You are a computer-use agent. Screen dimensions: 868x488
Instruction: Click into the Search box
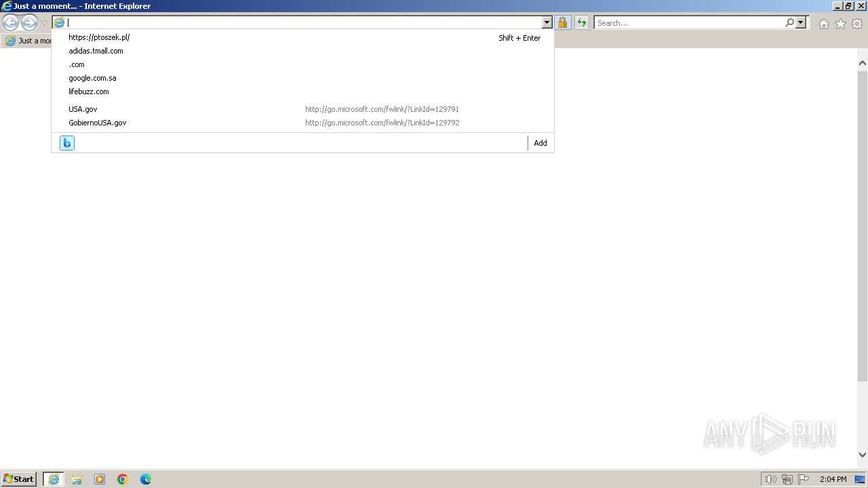pyautogui.click(x=689, y=22)
